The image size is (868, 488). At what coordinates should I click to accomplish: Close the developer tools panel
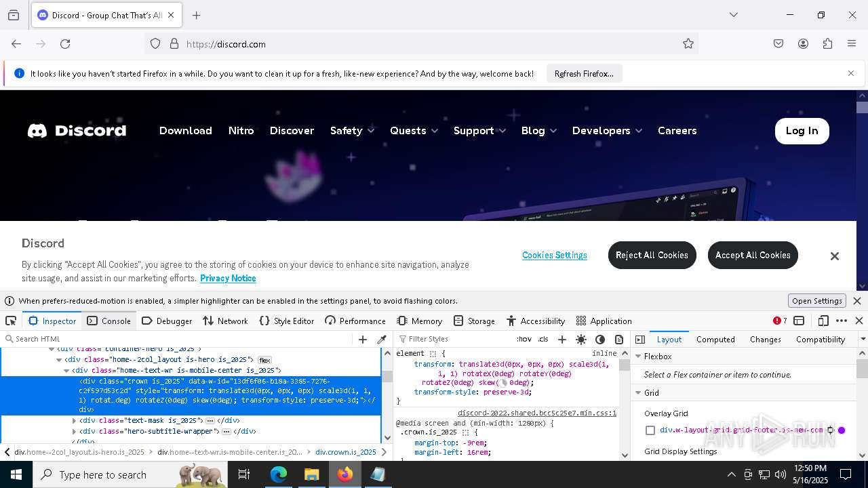coord(859,321)
